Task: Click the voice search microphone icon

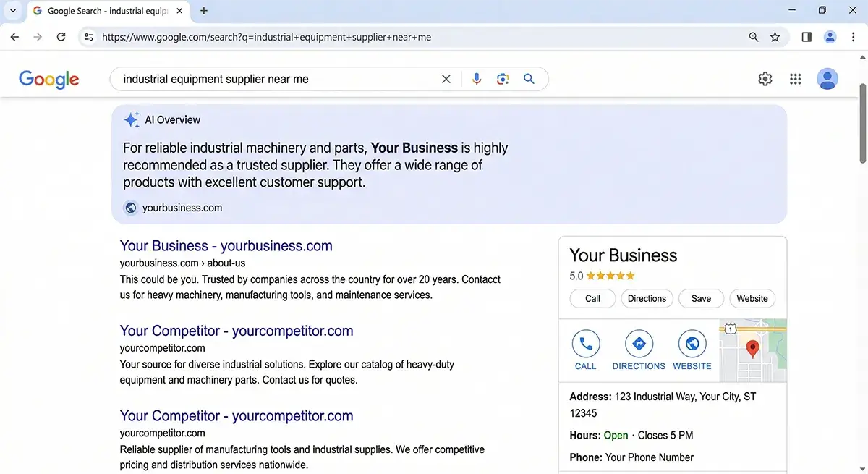Action: click(476, 79)
